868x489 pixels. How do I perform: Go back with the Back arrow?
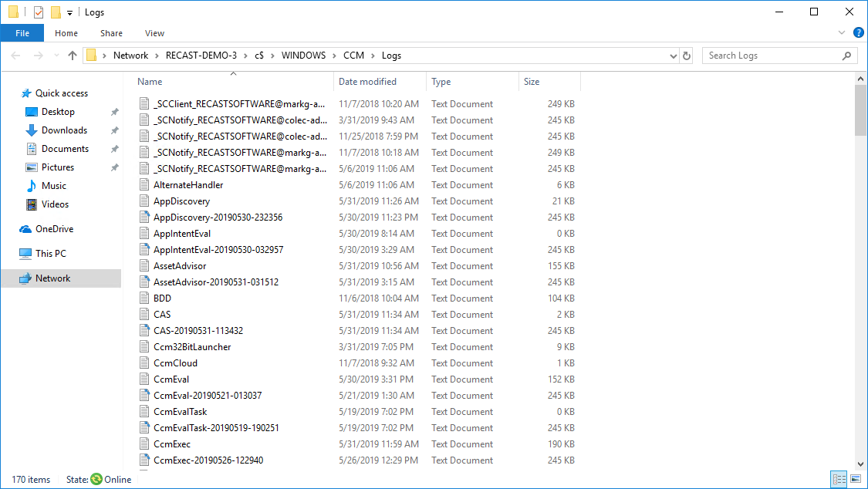pyautogui.click(x=16, y=56)
